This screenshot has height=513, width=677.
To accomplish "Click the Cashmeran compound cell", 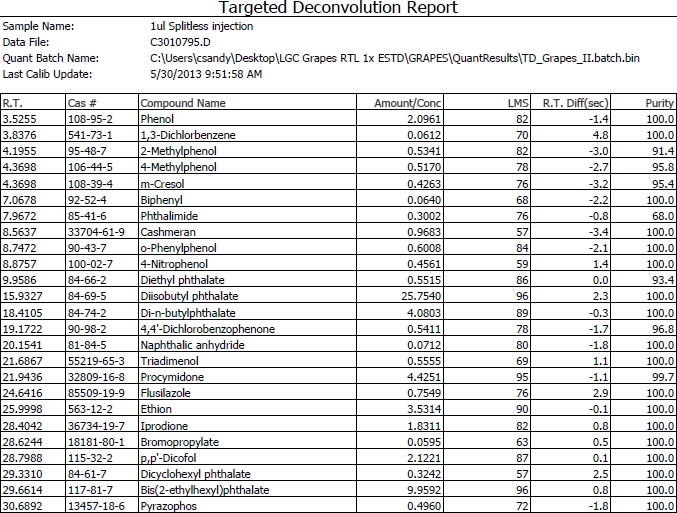I will click(x=165, y=231).
